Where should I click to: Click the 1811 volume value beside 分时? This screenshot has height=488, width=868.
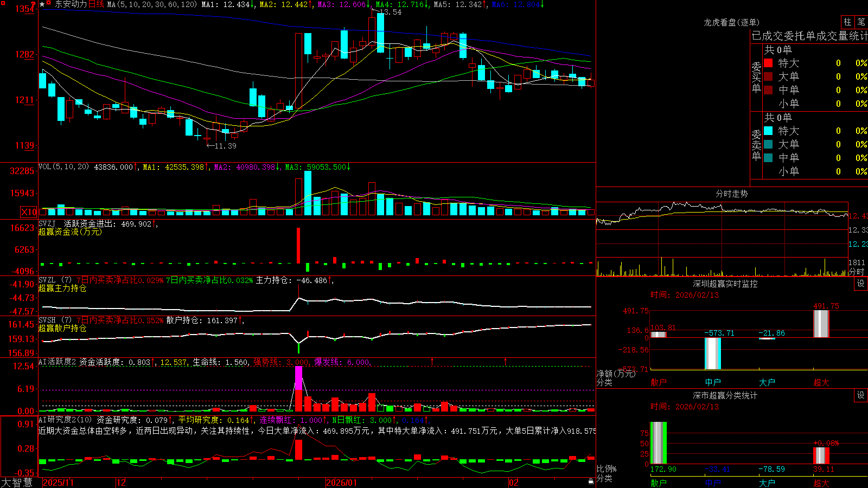(857, 263)
